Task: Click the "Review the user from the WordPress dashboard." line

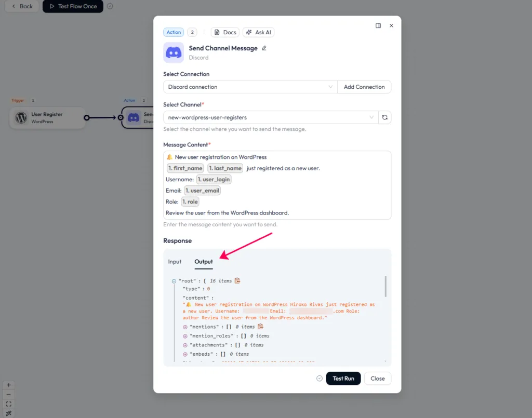Action: 228,213
